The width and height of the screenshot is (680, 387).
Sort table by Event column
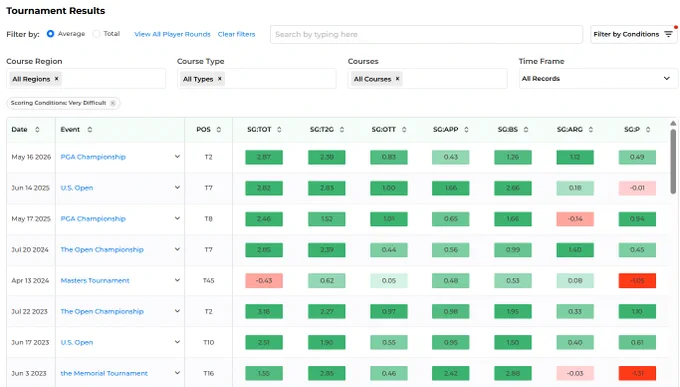click(90, 129)
